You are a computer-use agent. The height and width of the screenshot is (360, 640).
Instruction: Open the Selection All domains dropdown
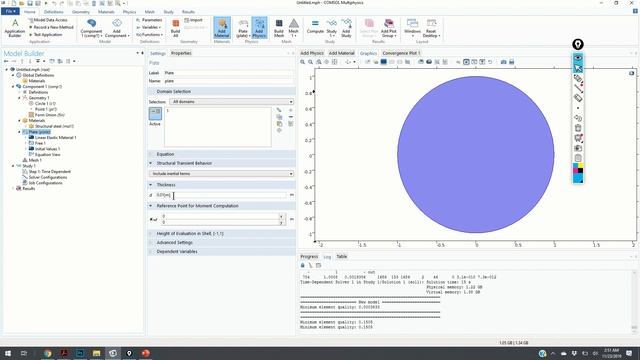click(231, 102)
